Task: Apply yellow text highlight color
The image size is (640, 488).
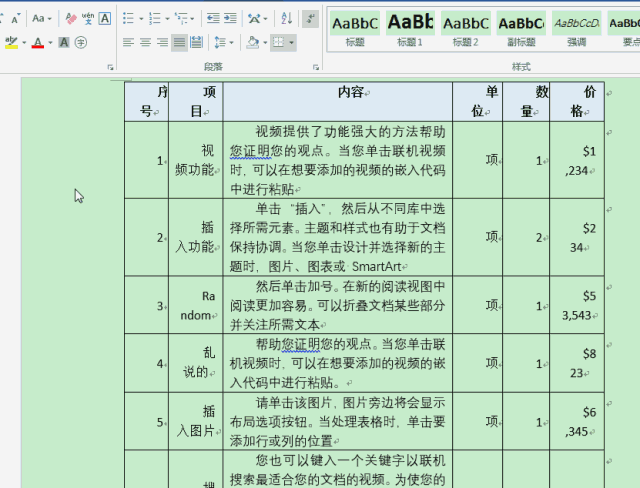Action: (x=11, y=42)
